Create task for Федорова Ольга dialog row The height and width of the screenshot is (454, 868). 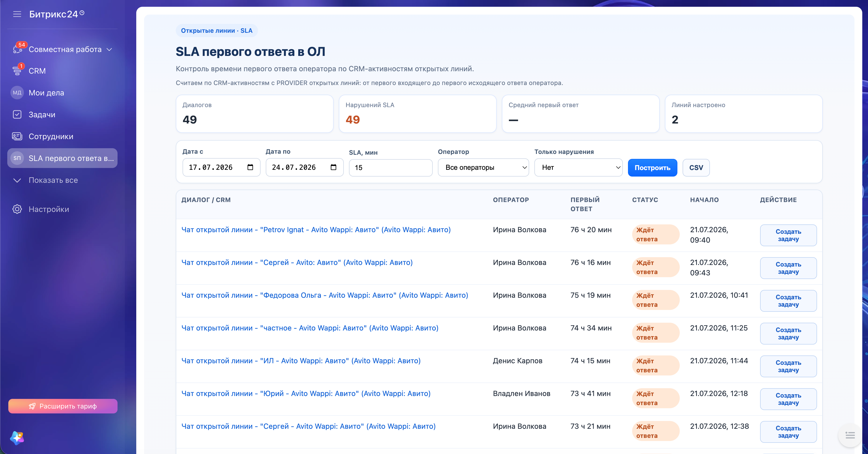(x=788, y=301)
